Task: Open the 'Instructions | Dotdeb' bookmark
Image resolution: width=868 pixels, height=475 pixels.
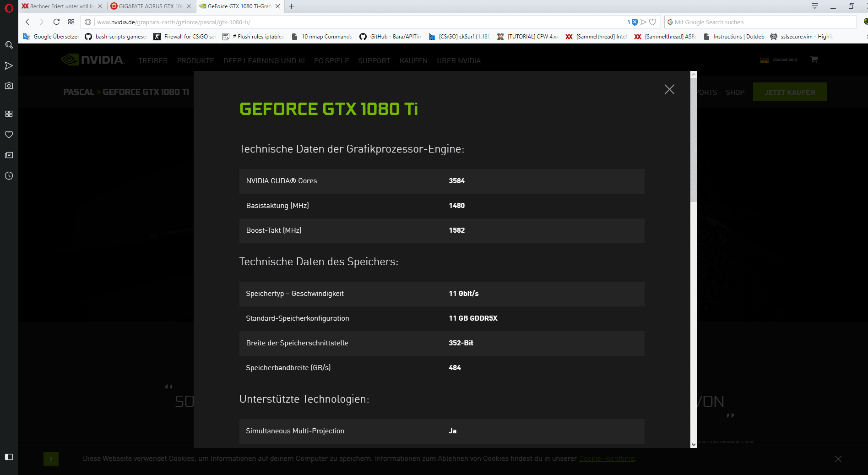Action: click(x=734, y=37)
